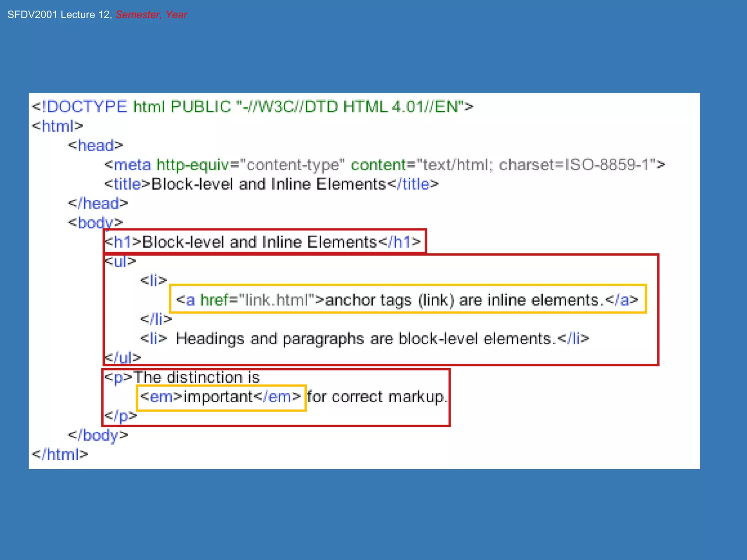Click the standalone closing </li> tag
Viewport: 747px width, 560px height.
(x=156, y=319)
